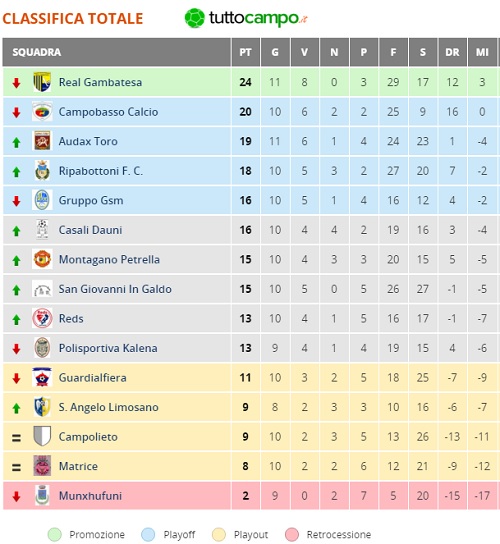Click the Real Gambatesa team crest
This screenshot has width=500, height=544.
[x=42, y=82]
